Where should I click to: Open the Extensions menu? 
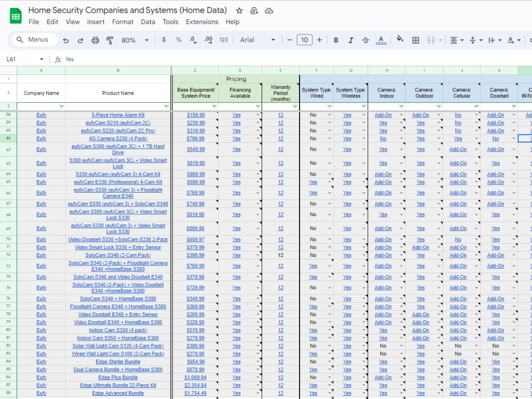coord(202,22)
